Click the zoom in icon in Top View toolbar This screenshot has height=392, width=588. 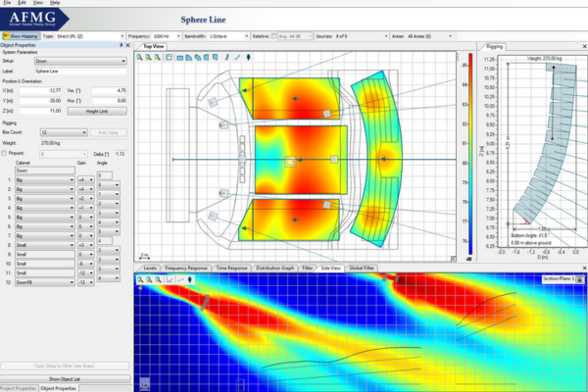pos(141,57)
